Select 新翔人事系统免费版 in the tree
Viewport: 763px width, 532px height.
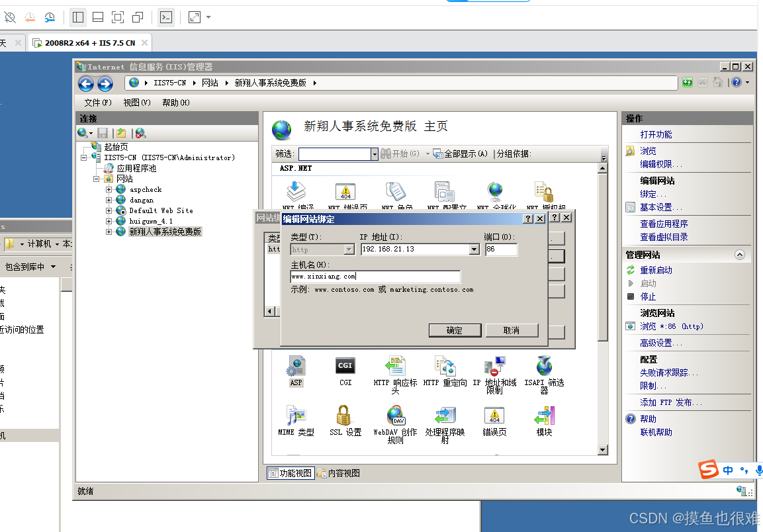tap(165, 232)
